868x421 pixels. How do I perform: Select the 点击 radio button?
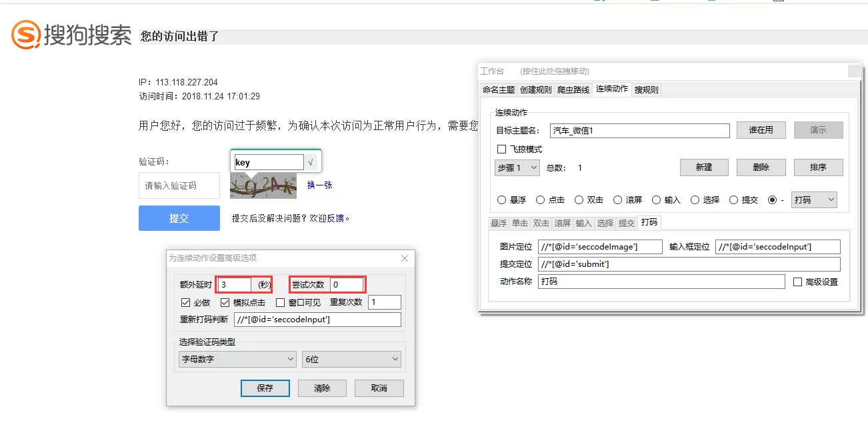click(x=541, y=200)
